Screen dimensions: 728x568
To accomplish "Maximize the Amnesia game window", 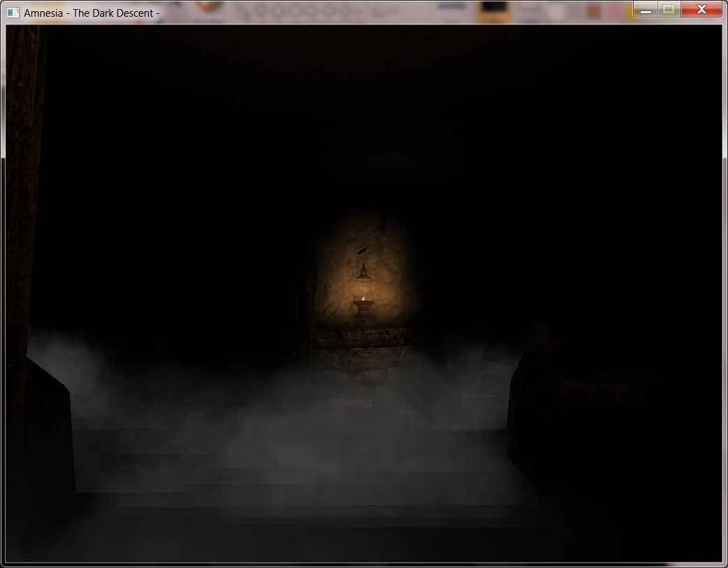I will point(669,10).
